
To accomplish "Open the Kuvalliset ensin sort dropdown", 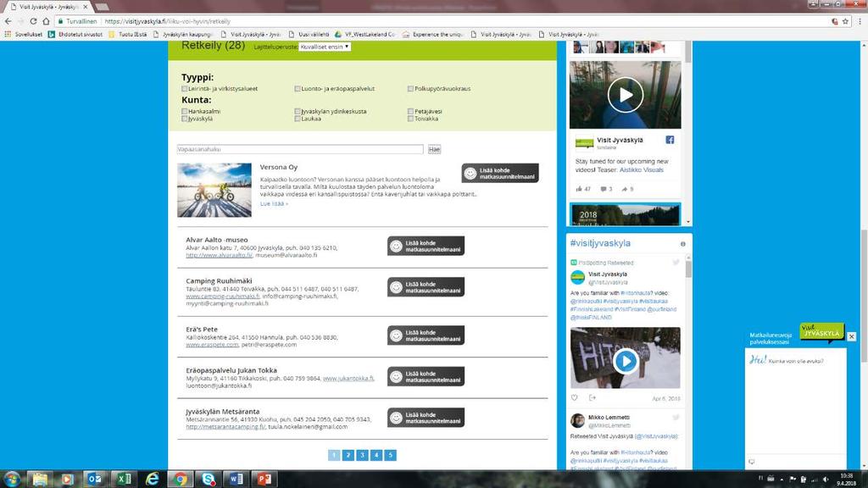I will click(325, 47).
